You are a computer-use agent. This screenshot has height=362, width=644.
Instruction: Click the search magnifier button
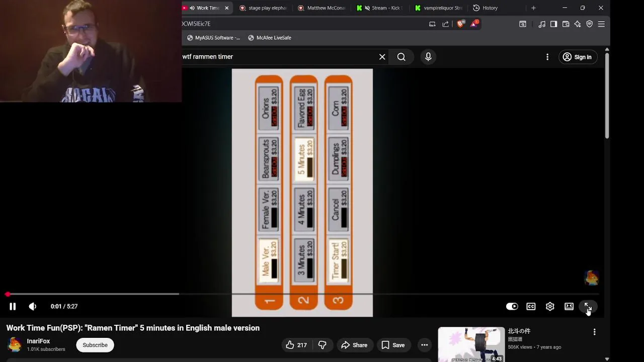(x=401, y=57)
